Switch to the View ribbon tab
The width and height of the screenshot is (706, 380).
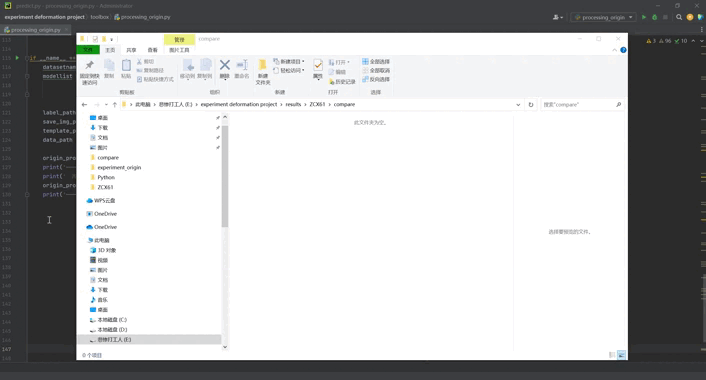pos(153,50)
